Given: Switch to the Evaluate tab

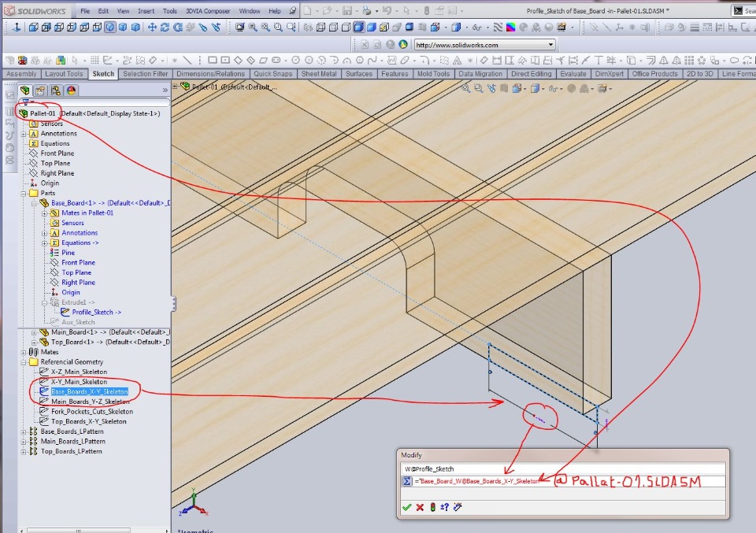Looking at the screenshot, I should [x=573, y=74].
